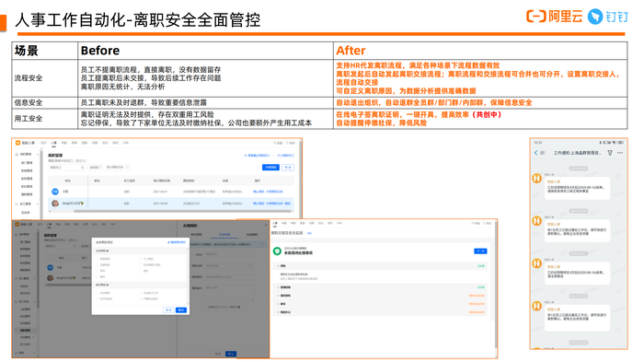Viewport: 644px width, 362px height.
Task: Click the 搜索员工 search input field
Action: [x=66, y=168]
